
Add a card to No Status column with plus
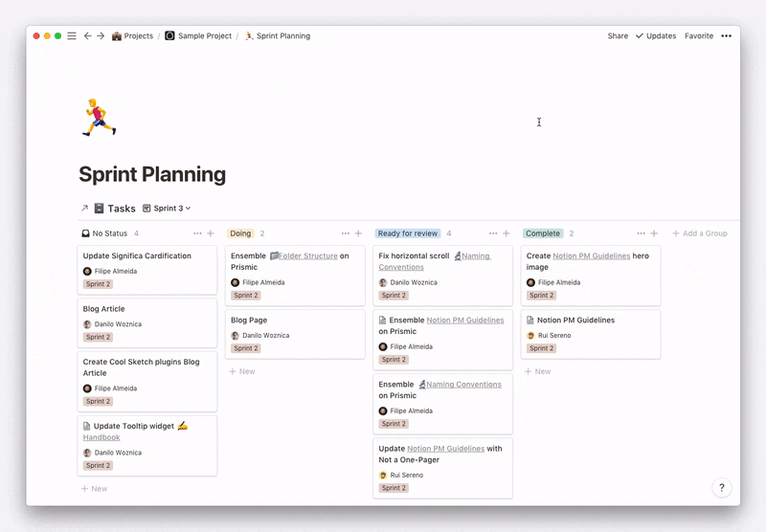(x=211, y=233)
